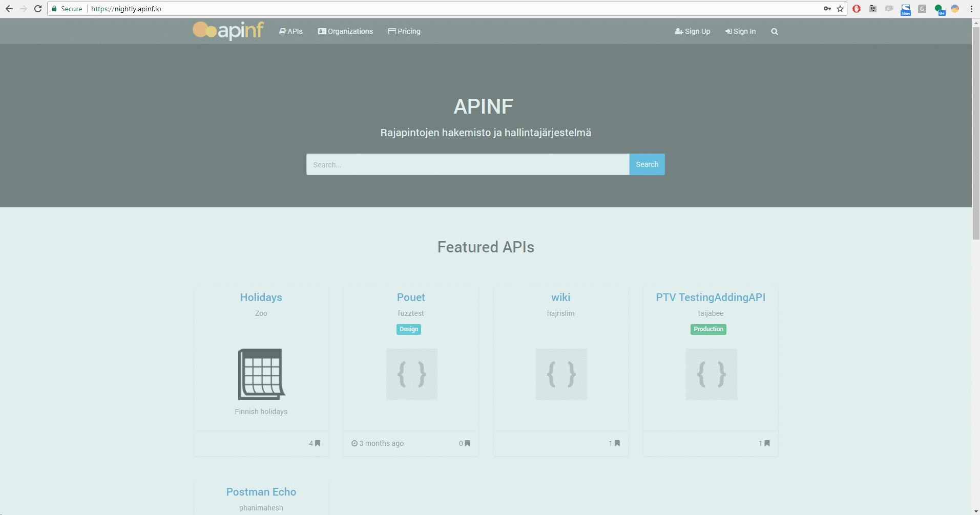Click the bookmark icon on Pouet card

[467, 443]
